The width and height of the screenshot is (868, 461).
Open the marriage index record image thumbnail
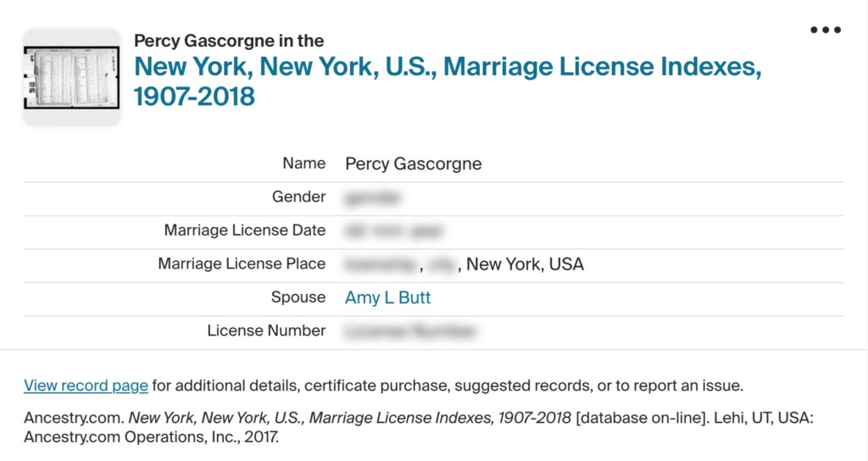click(72, 77)
